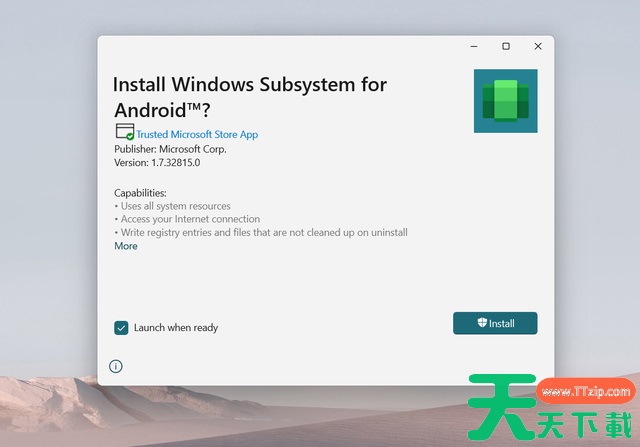Click the "Uses all system resources" capability

pos(174,206)
